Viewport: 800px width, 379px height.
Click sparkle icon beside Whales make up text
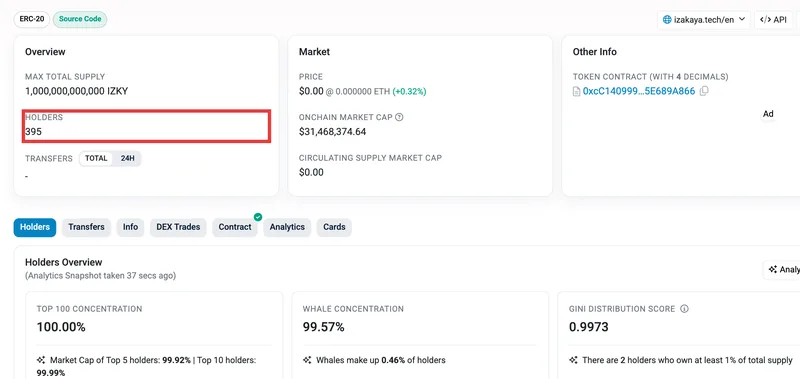(x=307, y=360)
